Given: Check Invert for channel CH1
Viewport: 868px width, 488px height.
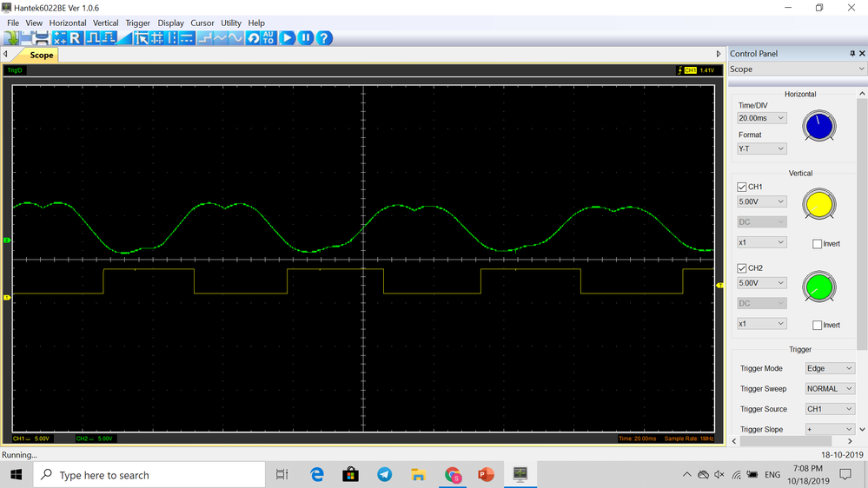Looking at the screenshot, I should (x=817, y=244).
